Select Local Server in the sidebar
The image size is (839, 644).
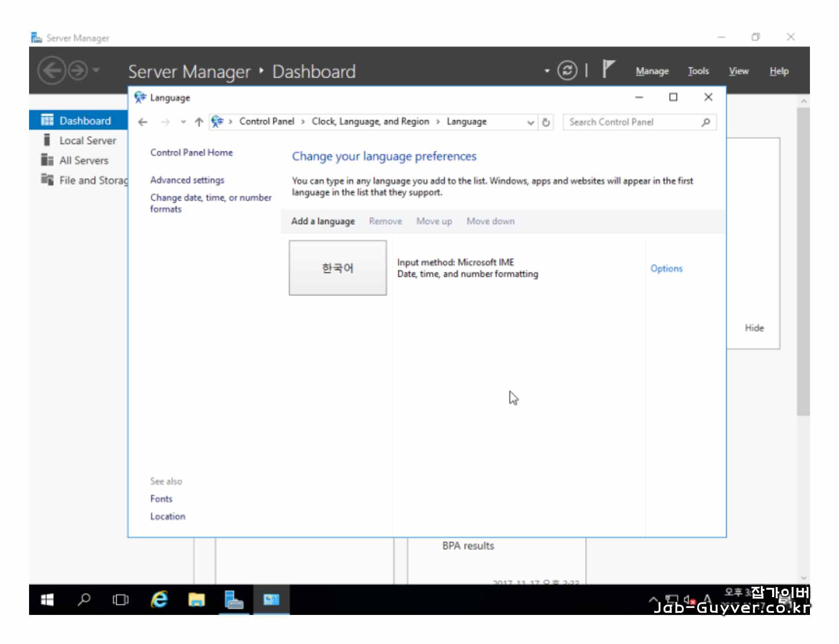tap(88, 141)
